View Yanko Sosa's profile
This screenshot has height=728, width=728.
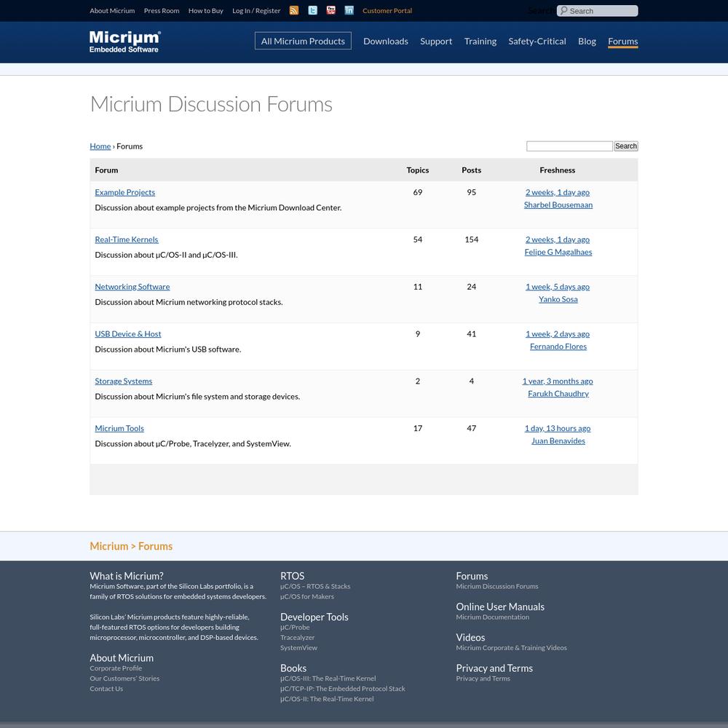coord(558,299)
